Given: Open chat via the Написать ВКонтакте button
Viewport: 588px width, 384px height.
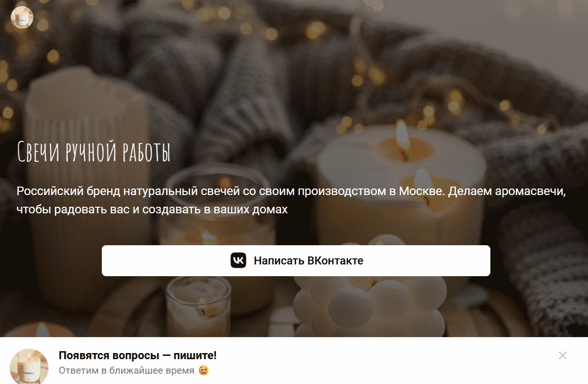Looking at the screenshot, I should (x=296, y=261).
